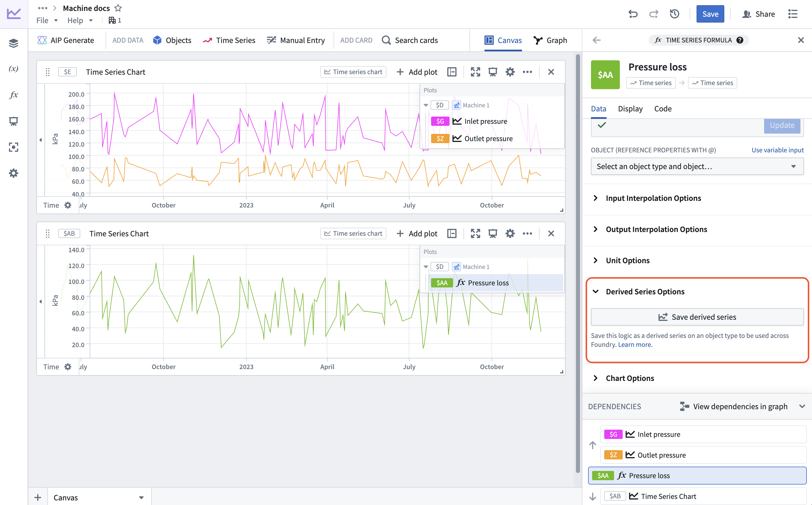Select the Display tab in formula panel
812x505 pixels.
click(630, 109)
